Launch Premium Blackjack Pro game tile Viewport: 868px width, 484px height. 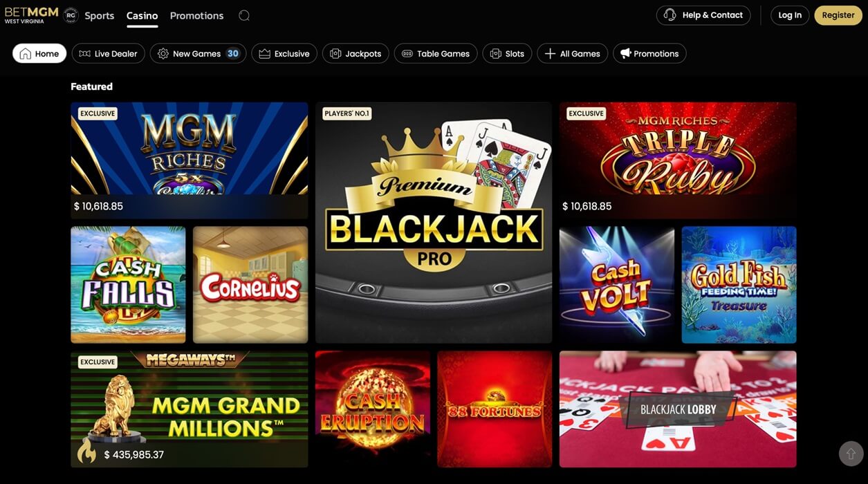(434, 223)
